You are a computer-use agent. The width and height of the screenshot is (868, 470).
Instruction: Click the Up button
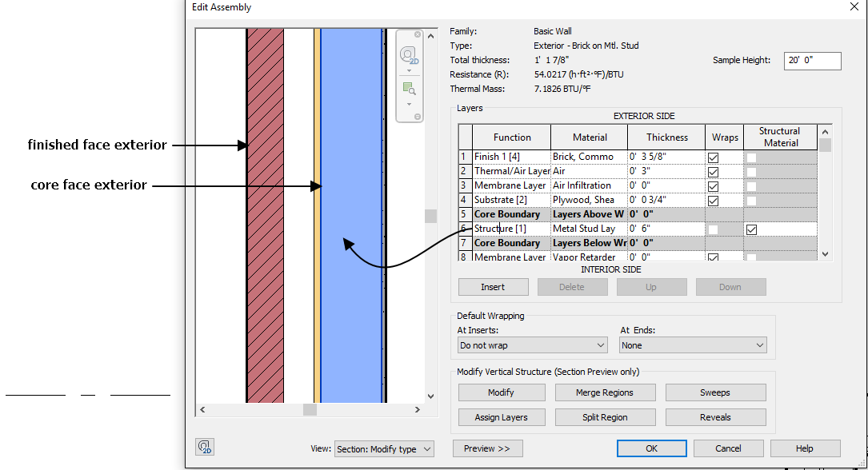pos(651,287)
